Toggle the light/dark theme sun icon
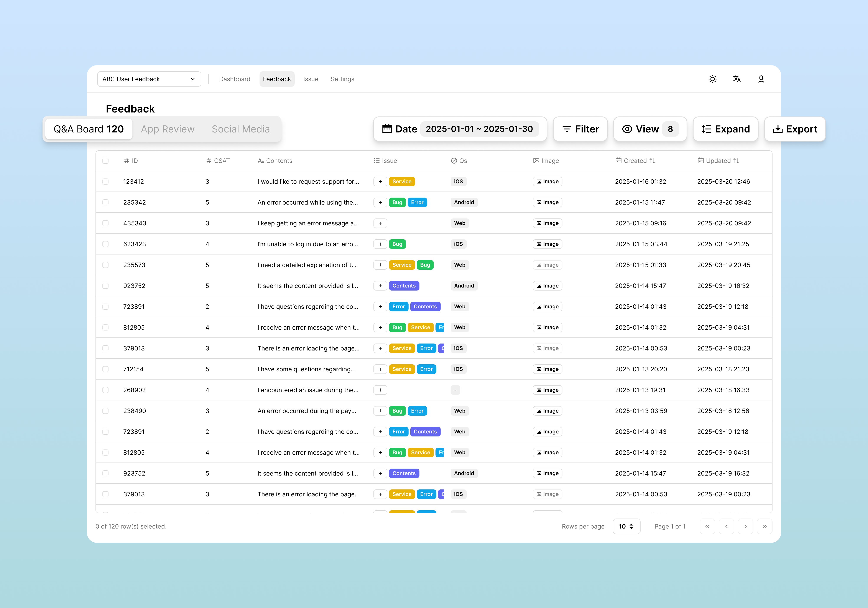Screen dimensions: 868x608 [x=712, y=79]
